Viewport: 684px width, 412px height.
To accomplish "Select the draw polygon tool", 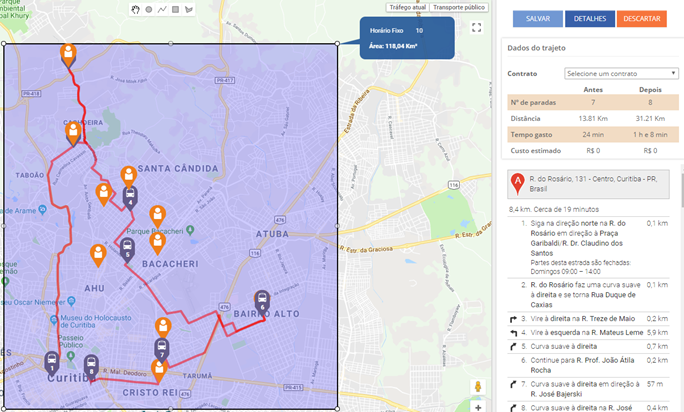I will coord(188,9).
